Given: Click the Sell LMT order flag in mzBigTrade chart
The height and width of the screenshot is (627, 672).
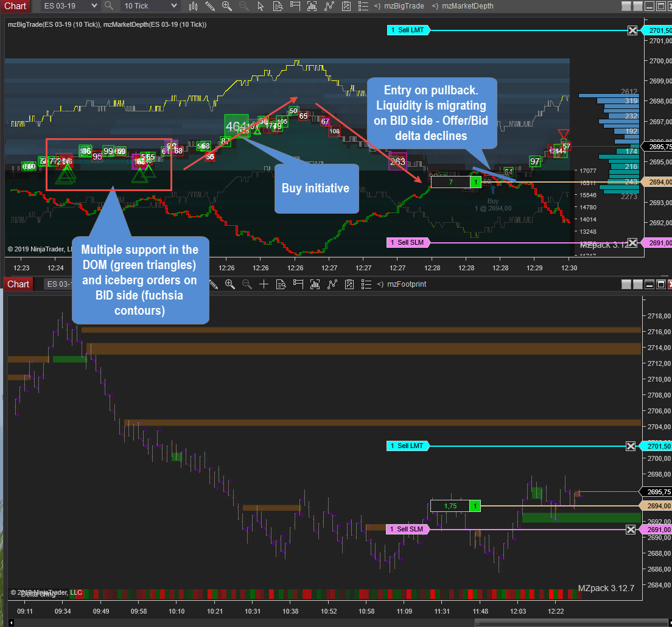Looking at the screenshot, I should (x=408, y=30).
